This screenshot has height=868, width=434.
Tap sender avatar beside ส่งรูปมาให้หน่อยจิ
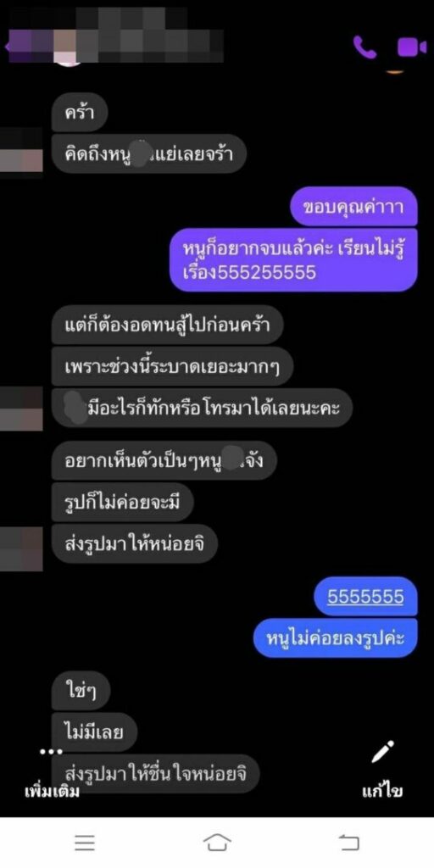(21, 549)
